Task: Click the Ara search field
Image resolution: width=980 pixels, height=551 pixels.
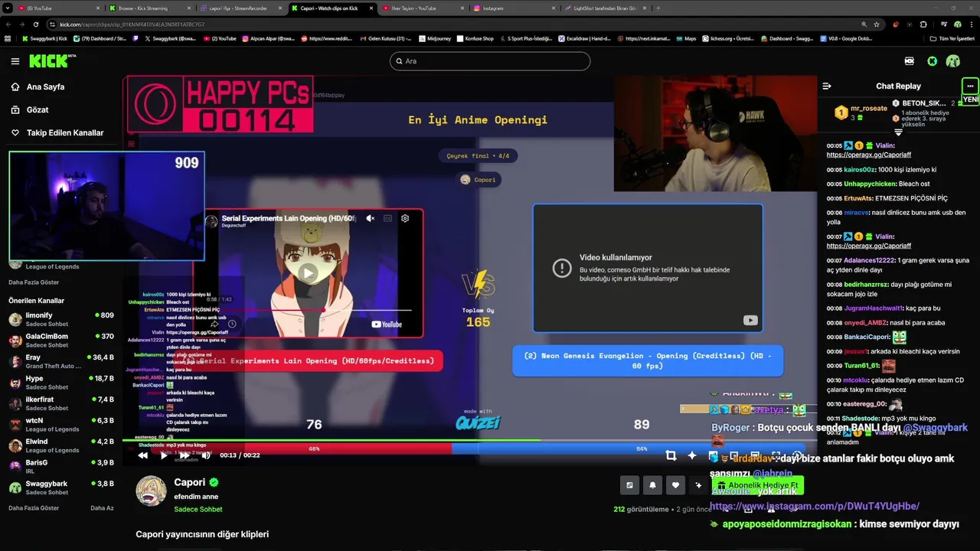Action: (x=490, y=61)
